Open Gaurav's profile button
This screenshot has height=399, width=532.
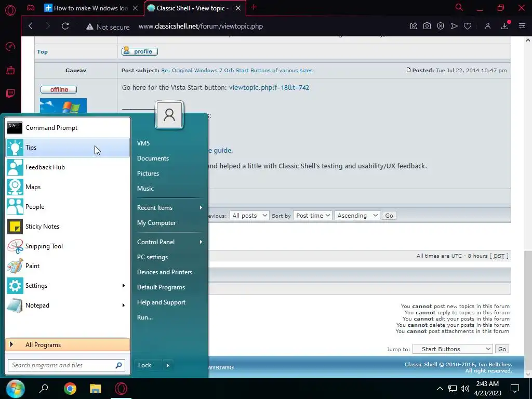(x=140, y=51)
